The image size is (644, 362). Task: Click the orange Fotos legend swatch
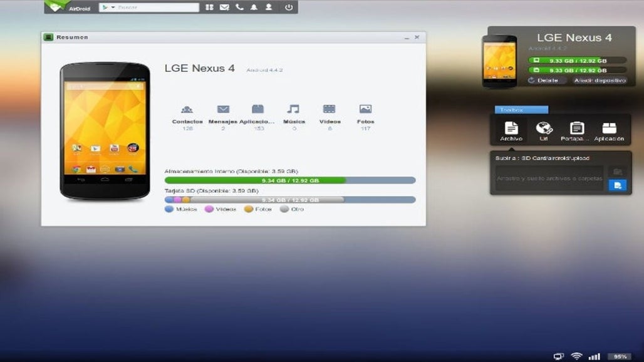[248, 209]
